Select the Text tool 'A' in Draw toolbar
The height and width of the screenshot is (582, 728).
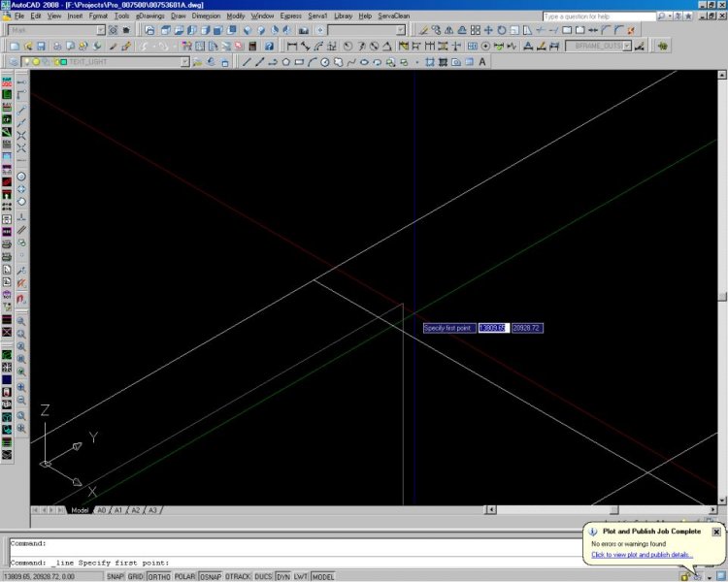[x=482, y=62]
